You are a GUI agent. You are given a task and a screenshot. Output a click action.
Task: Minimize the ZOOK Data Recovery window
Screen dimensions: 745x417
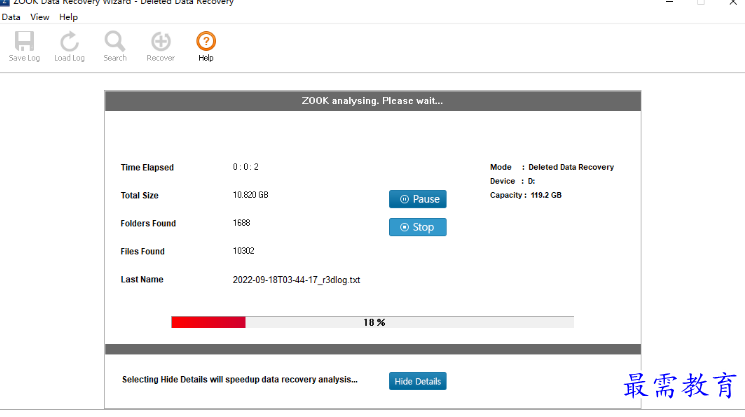pos(669,2)
